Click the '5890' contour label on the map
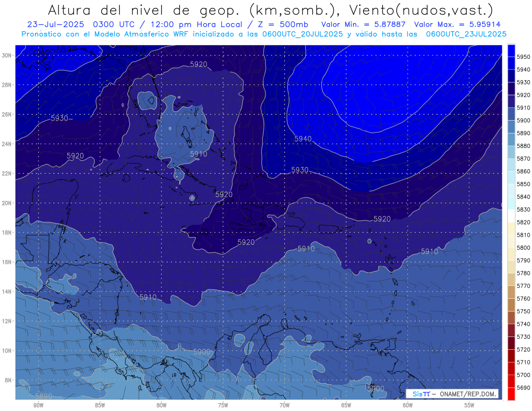The image size is (532, 411). click(43, 396)
